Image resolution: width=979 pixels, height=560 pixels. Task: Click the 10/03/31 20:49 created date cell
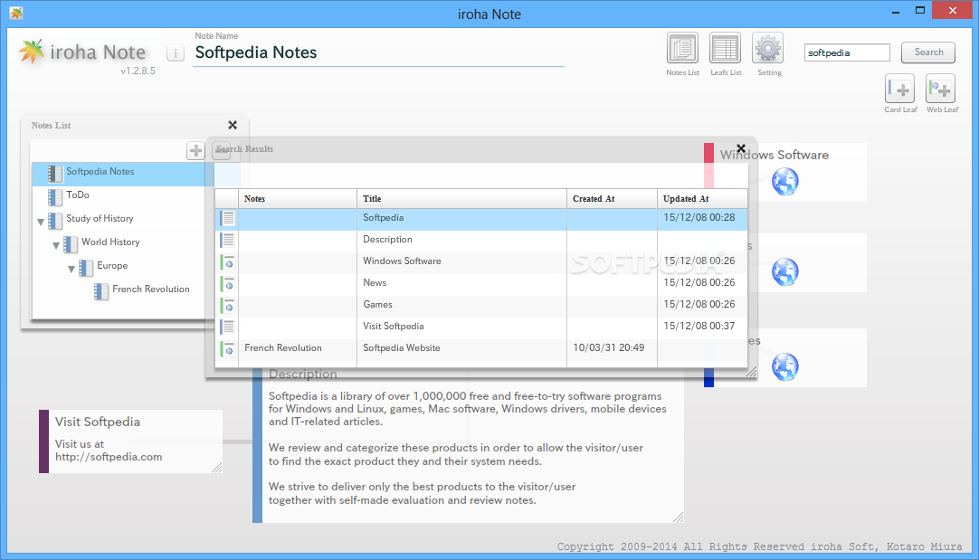(609, 347)
